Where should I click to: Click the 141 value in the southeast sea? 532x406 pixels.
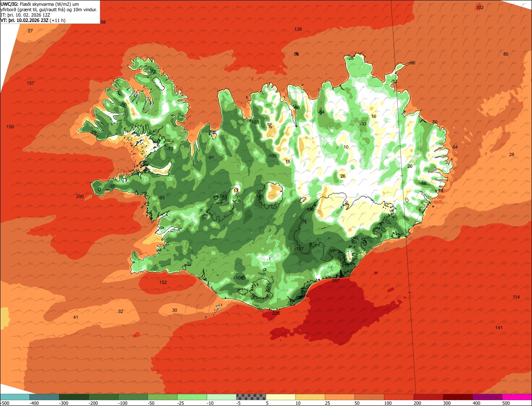pyautogui.click(x=499, y=328)
